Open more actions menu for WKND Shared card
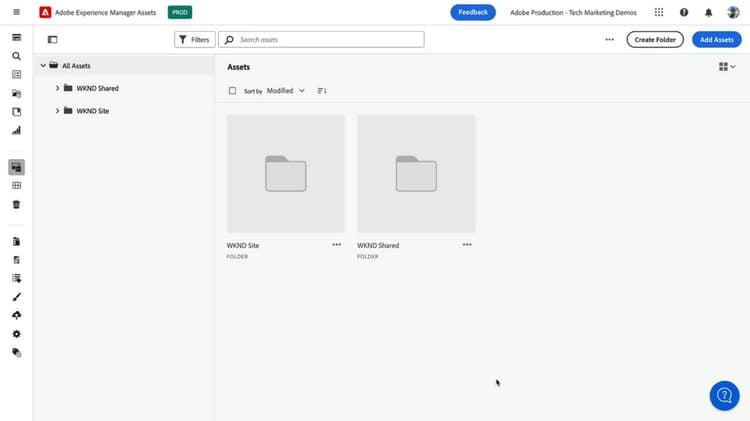 click(x=467, y=244)
